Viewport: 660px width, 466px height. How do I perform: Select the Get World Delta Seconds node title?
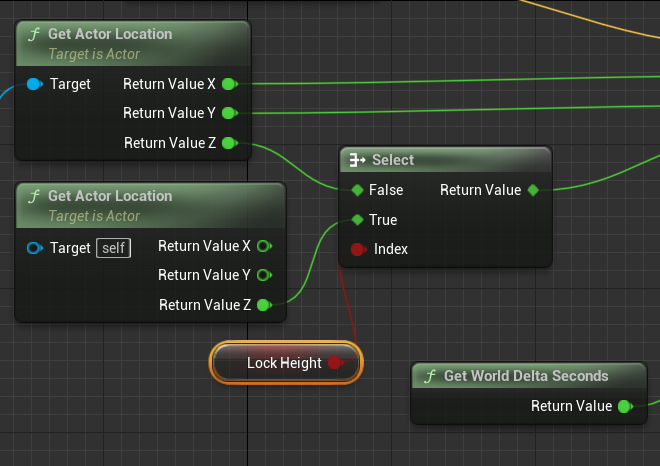click(x=526, y=376)
